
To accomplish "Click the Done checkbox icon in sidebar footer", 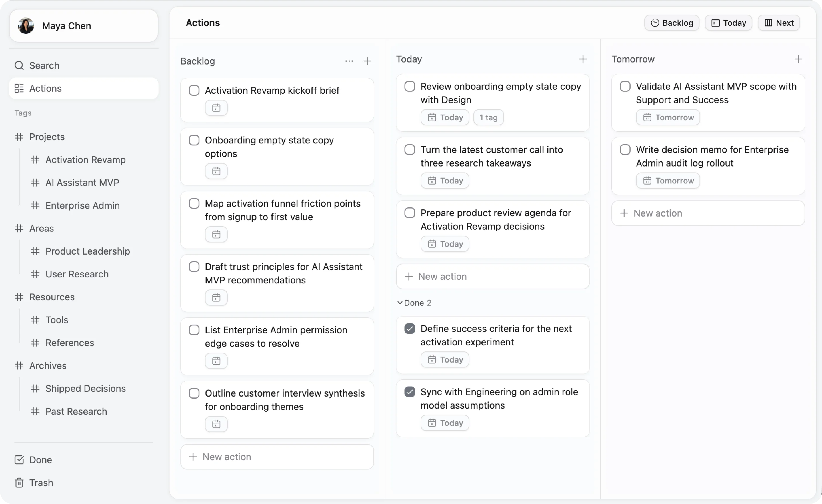I will (x=19, y=460).
